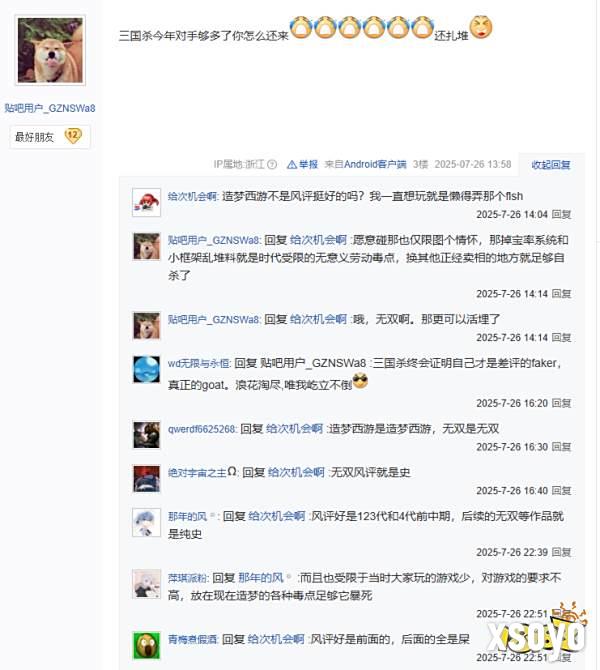Open 萍琪派粉 anime avatar
Viewport: 600px width, 670px height.
click(x=147, y=584)
